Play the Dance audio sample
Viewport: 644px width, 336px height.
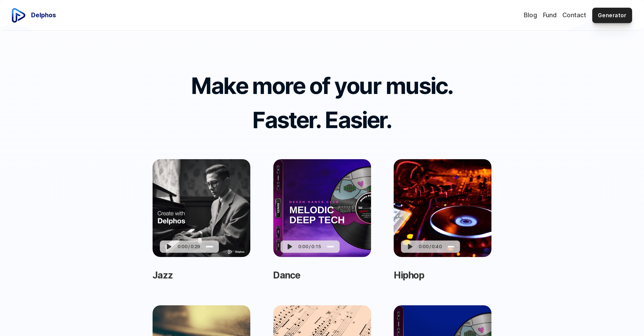(x=290, y=247)
